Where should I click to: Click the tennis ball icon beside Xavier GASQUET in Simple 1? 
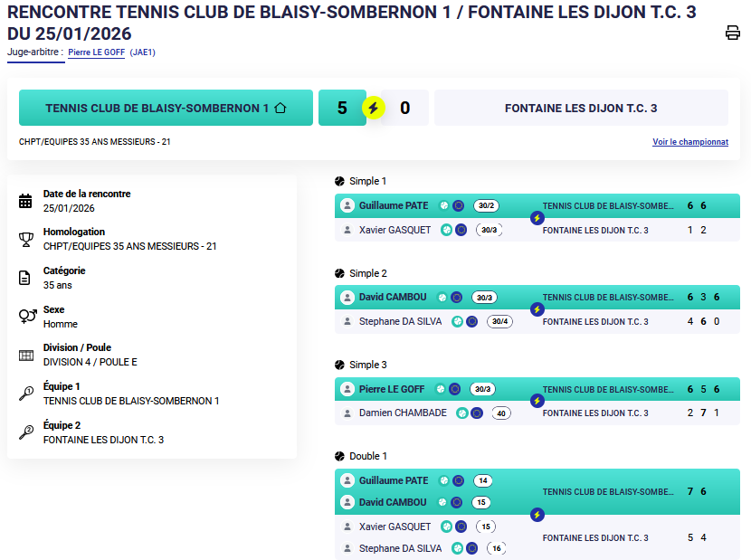[x=446, y=230]
